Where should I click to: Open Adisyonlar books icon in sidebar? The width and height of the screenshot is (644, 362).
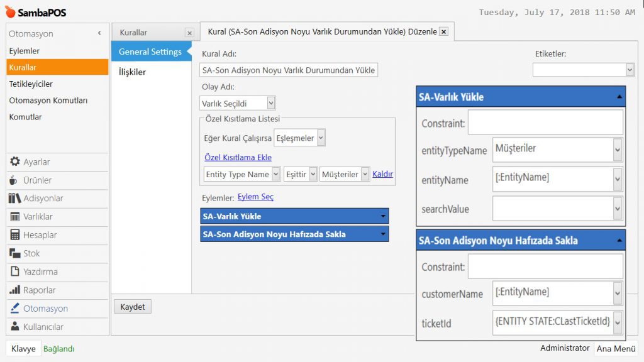point(14,199)
